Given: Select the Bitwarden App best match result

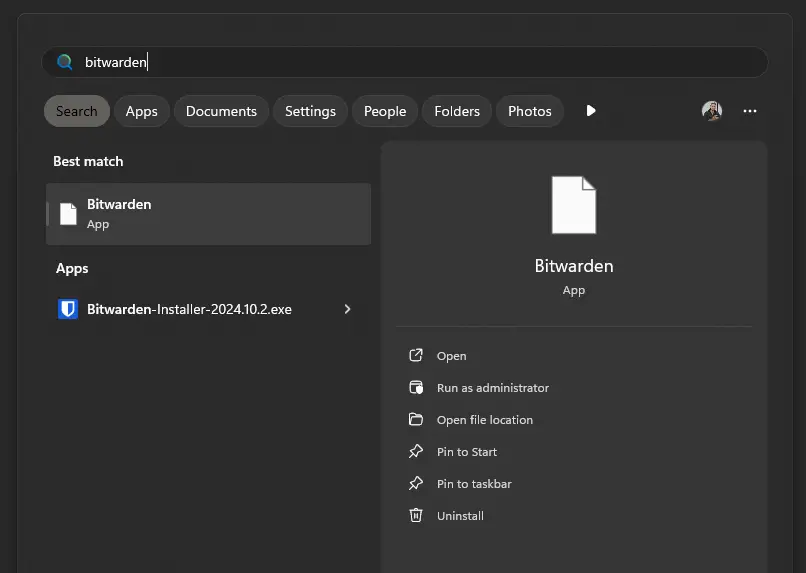Looking at the screenshot, I should pyautogui.click(x=208, y=214).
